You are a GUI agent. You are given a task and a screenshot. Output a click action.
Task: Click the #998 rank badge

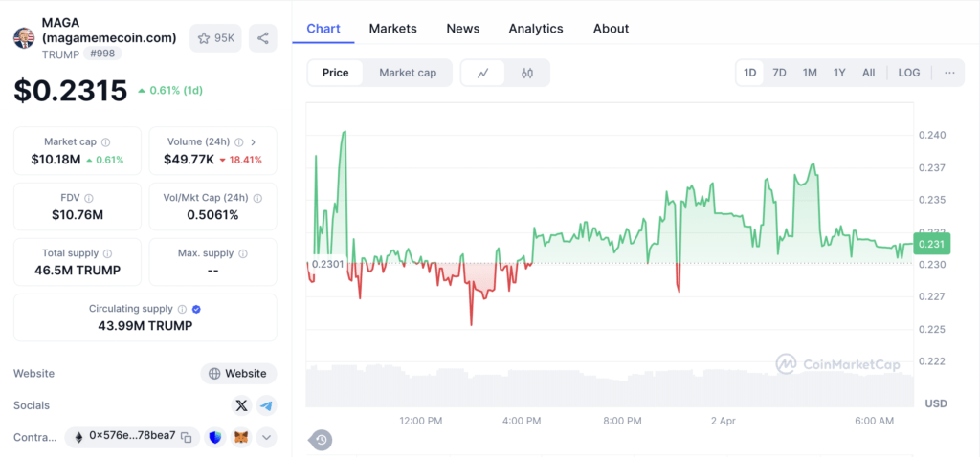pyautogui.click(x=102, y=54)
